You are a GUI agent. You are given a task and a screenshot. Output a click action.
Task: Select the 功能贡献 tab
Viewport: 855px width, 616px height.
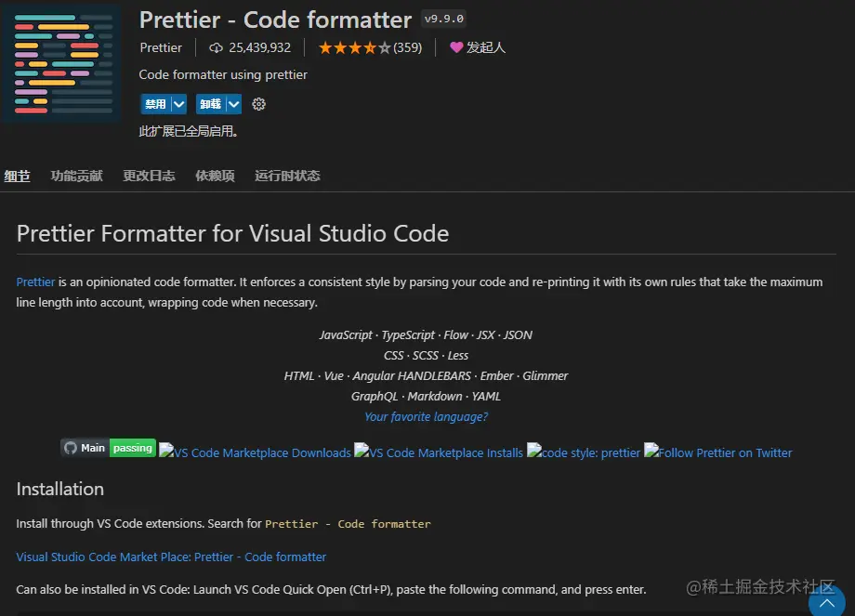coord(77,176)
